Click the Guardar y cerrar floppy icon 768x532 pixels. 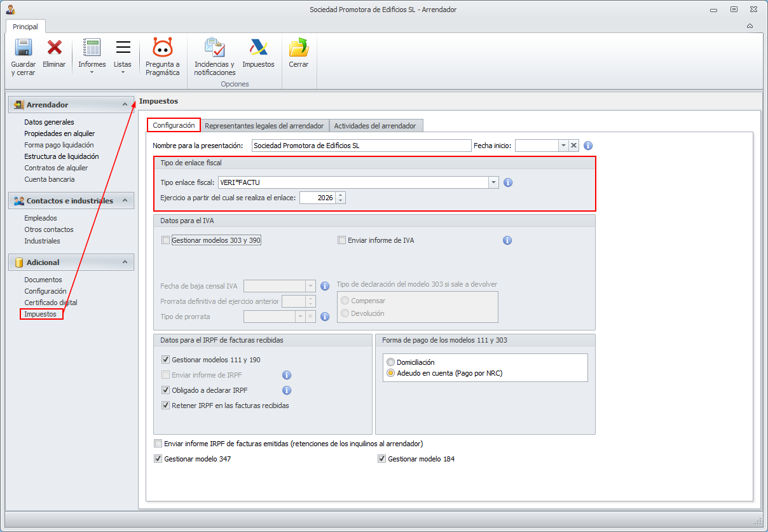(24, 48)
